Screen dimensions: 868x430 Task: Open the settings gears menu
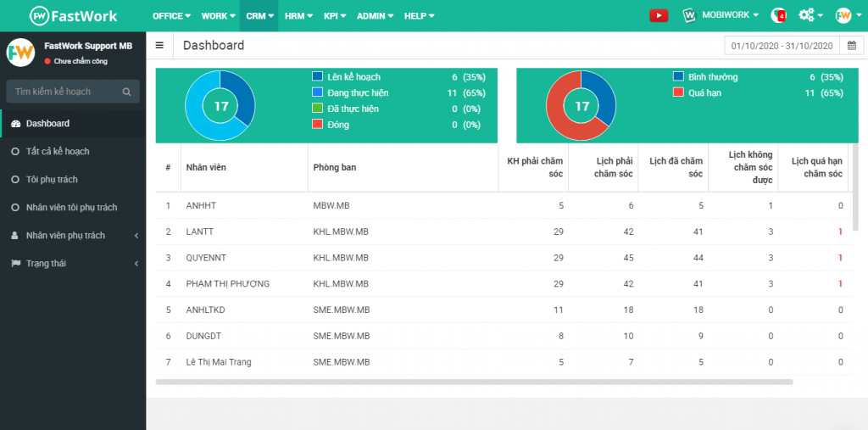coord(810,15)
